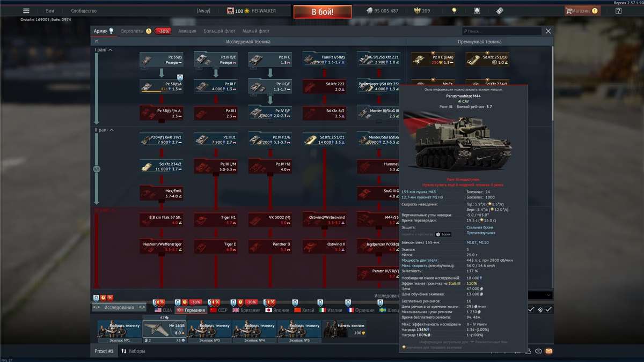Select the 8,8 cm Flak 37 Sfl. card
This screenshot has height=362, width=644.
pos(162,220)
